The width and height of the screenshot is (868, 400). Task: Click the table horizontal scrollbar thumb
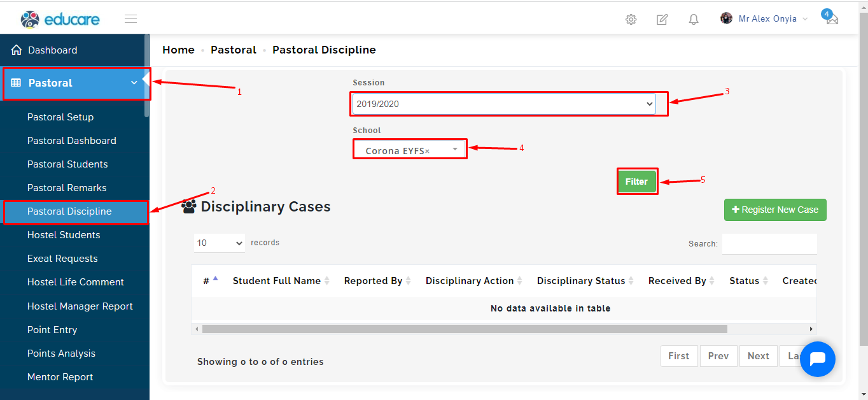465,329
